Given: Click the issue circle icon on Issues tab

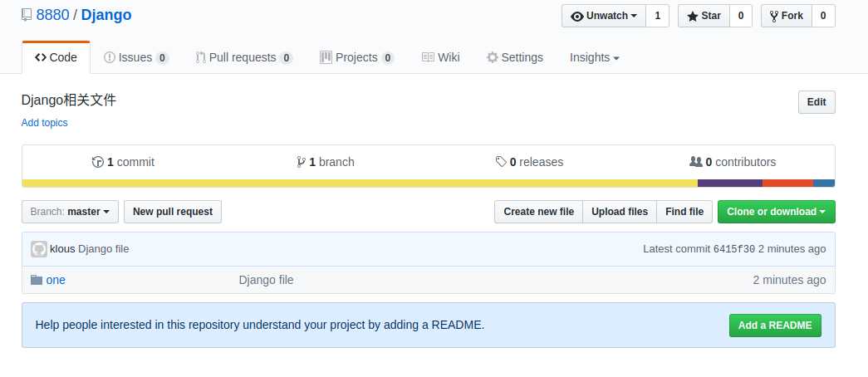Looking at the screenshot, I should pos(110,57).
